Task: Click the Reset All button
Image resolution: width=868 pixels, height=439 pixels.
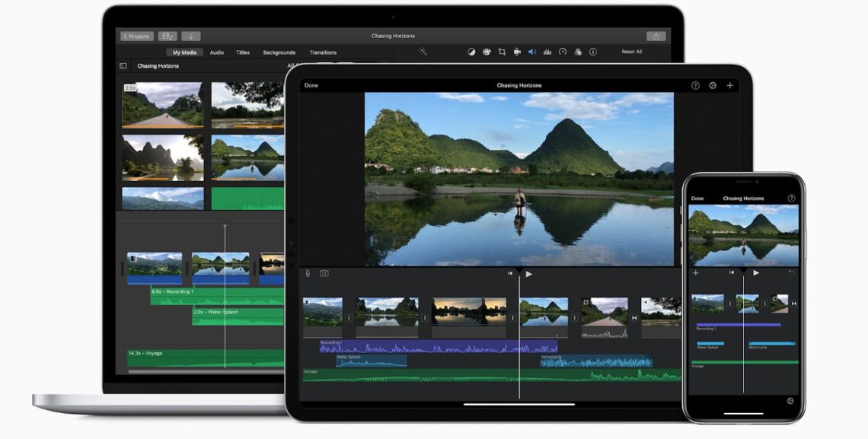Action: [631, 52]
